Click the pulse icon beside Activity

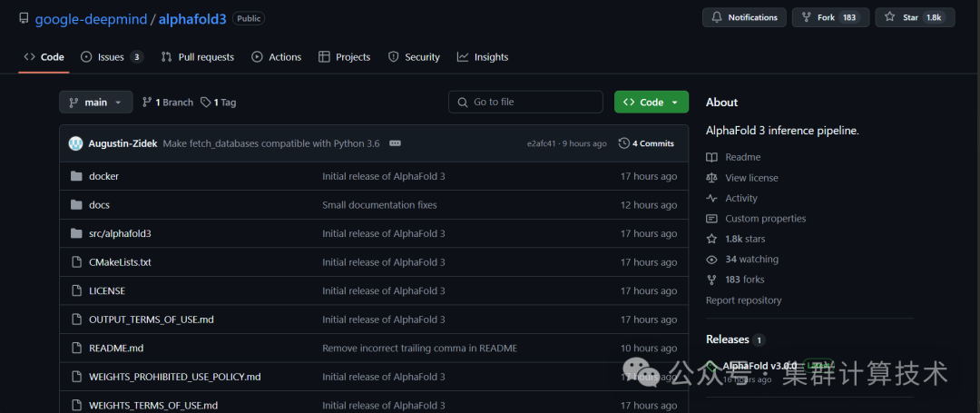pos(711,198)
